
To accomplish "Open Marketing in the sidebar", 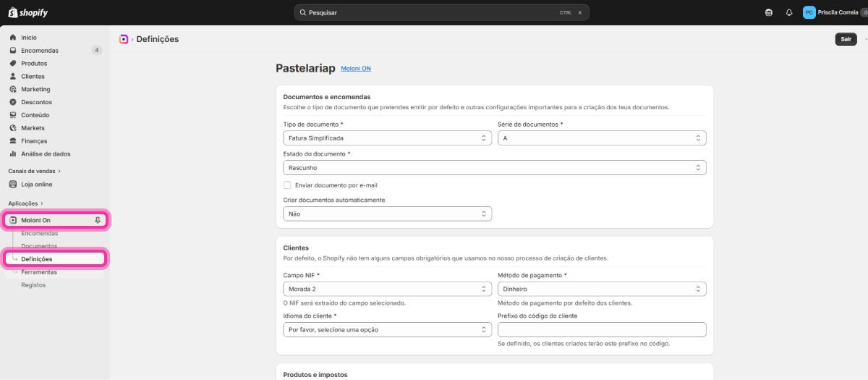I will coord(35,89).
